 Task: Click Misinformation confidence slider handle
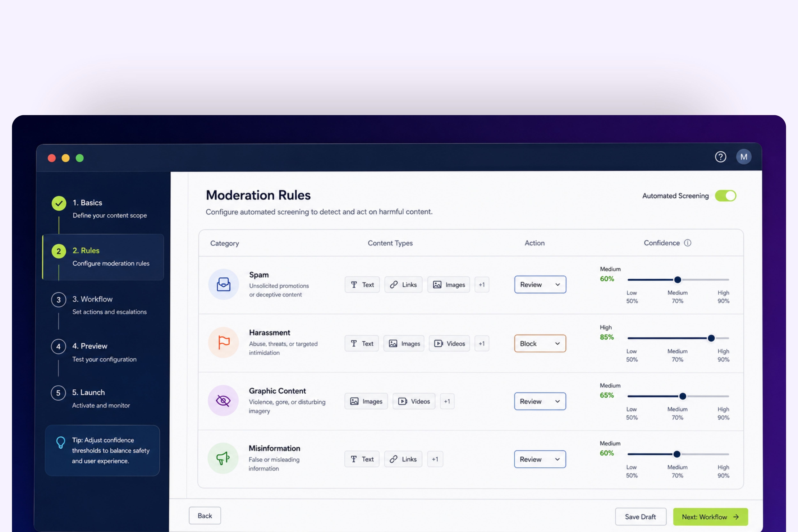tap(677, 454)
